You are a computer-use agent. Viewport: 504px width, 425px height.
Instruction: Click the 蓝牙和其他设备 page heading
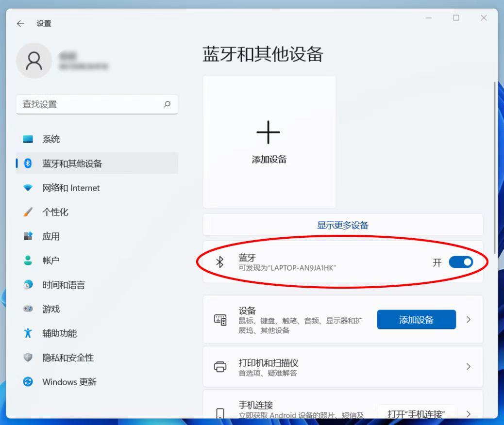[263, 54]
